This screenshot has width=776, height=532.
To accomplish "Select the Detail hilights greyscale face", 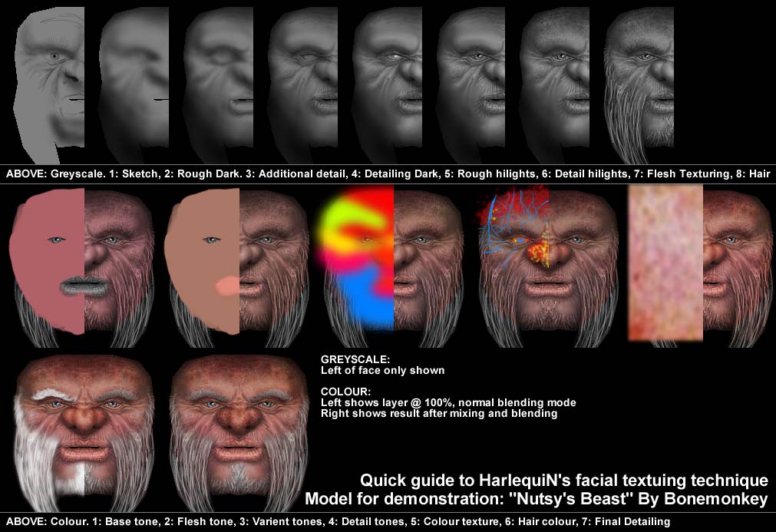I will pyautogui.click(x=471, y=77).
